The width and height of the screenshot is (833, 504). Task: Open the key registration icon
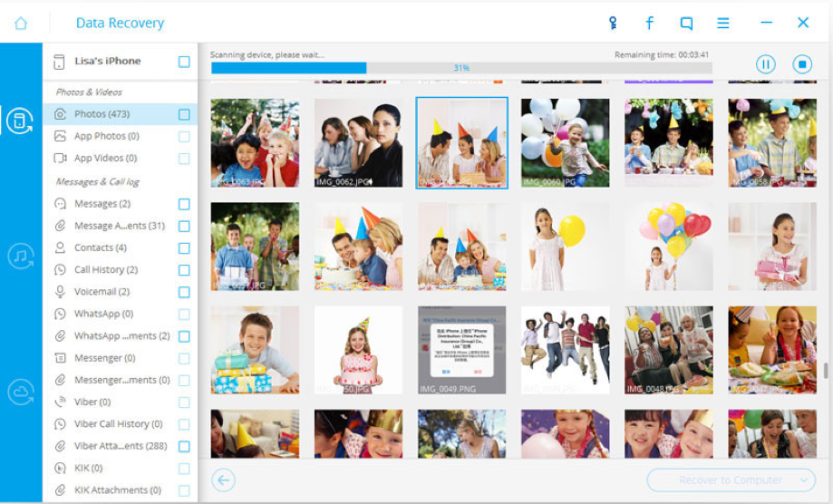point(613,23)
